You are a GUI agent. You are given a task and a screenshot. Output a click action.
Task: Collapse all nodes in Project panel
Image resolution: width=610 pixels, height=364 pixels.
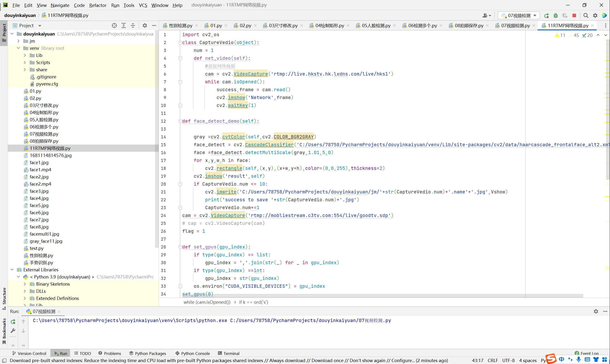click(133, 25)
